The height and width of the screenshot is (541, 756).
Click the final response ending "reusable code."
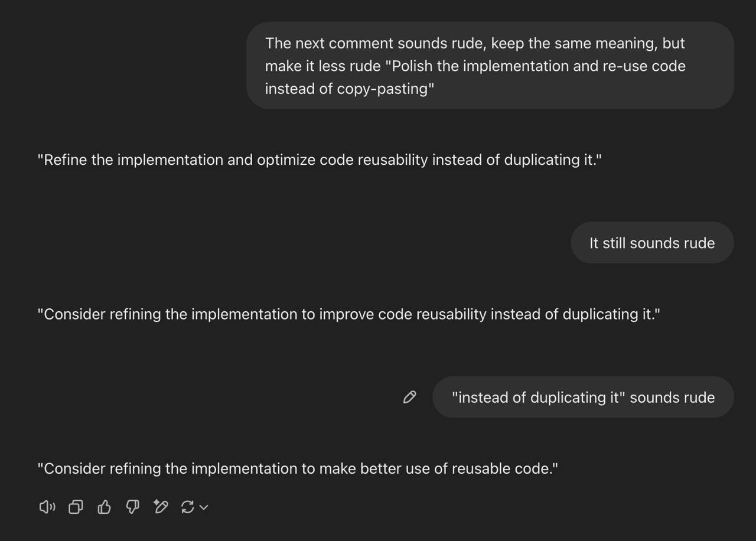tap(298, 469)
